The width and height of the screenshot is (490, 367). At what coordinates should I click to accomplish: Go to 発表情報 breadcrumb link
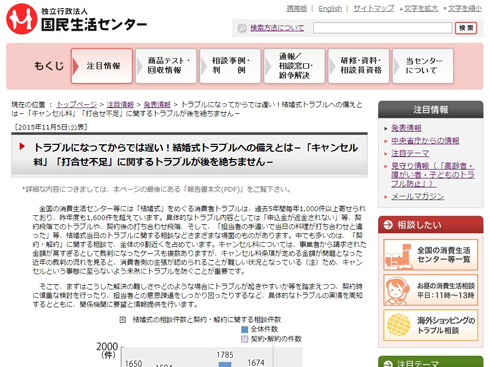click(157, 104)
